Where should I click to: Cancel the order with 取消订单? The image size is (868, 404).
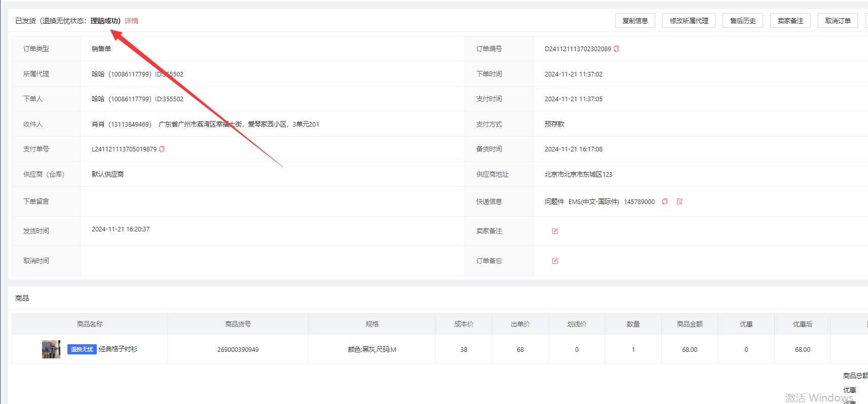click(x=837, y=21)
